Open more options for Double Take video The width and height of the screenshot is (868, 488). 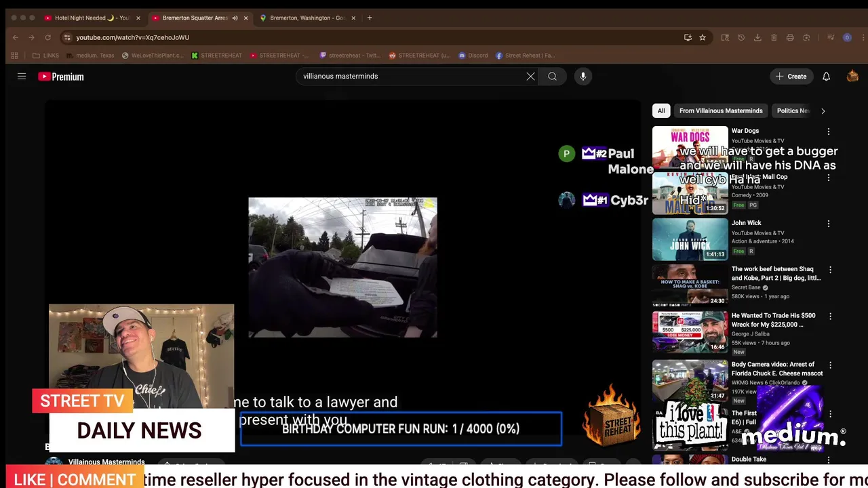click(x=830, y=460)
